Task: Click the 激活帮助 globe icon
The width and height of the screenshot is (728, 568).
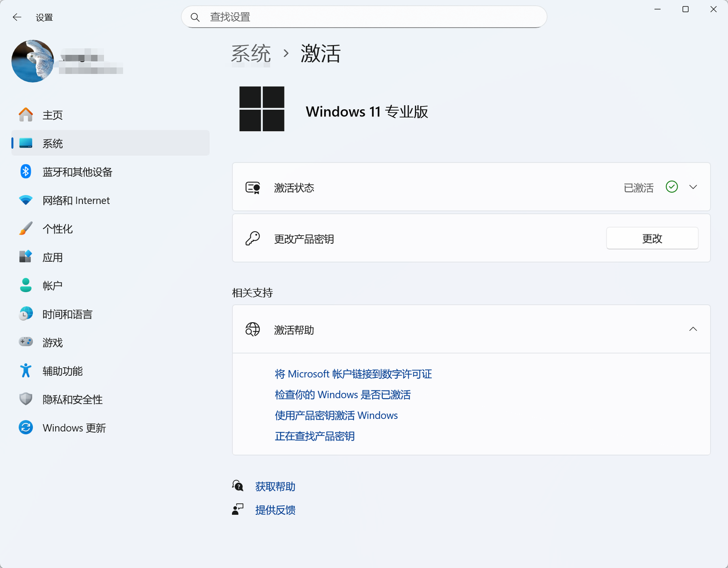Action: [x=253, y=330]
